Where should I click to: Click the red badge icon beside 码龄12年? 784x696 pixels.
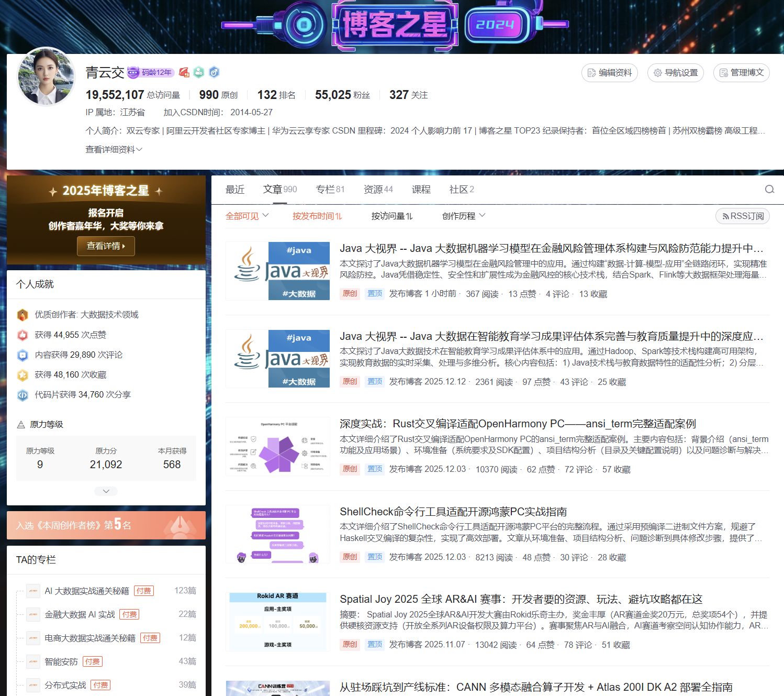click(184, 72)
